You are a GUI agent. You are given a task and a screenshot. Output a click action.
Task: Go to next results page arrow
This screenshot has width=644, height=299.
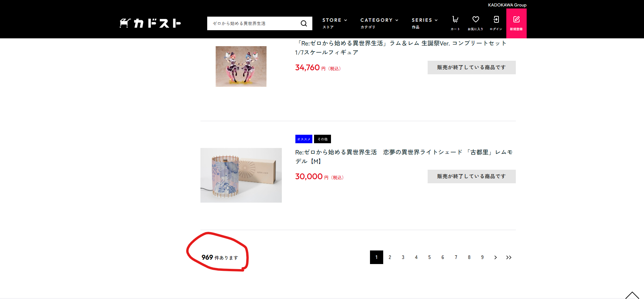coord(495,257)
